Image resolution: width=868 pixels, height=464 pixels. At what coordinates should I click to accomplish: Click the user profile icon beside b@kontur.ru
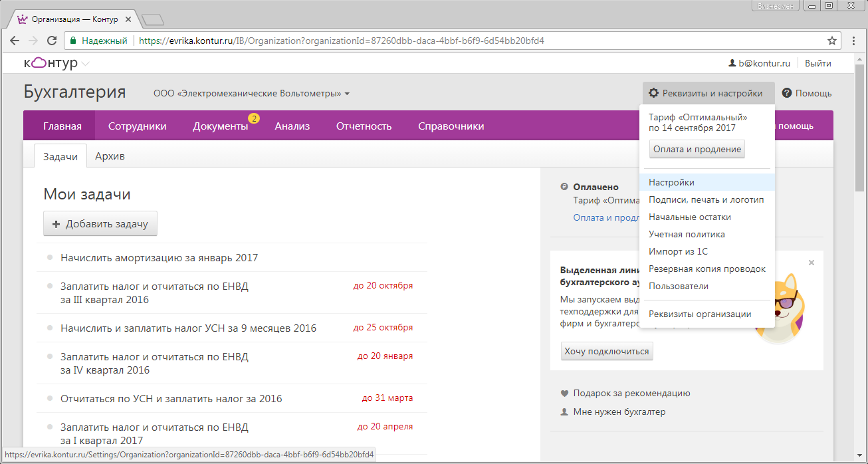pos(733,64)
